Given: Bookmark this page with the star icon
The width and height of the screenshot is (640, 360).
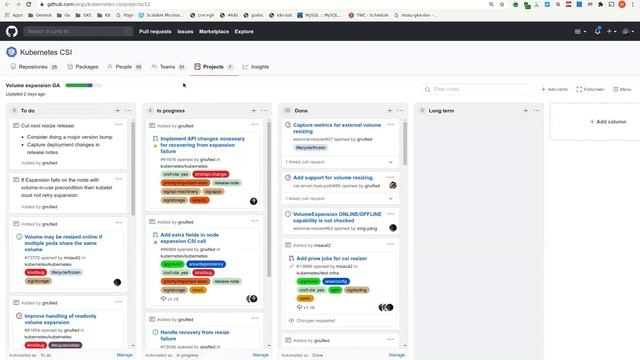Looking at the screenshot, I should point(502,4).
